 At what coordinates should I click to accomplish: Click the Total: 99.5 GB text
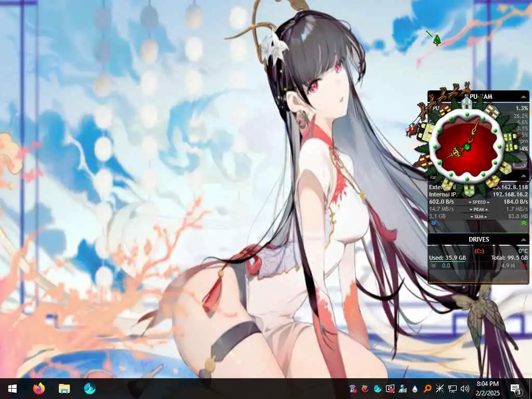pos(509,258)
